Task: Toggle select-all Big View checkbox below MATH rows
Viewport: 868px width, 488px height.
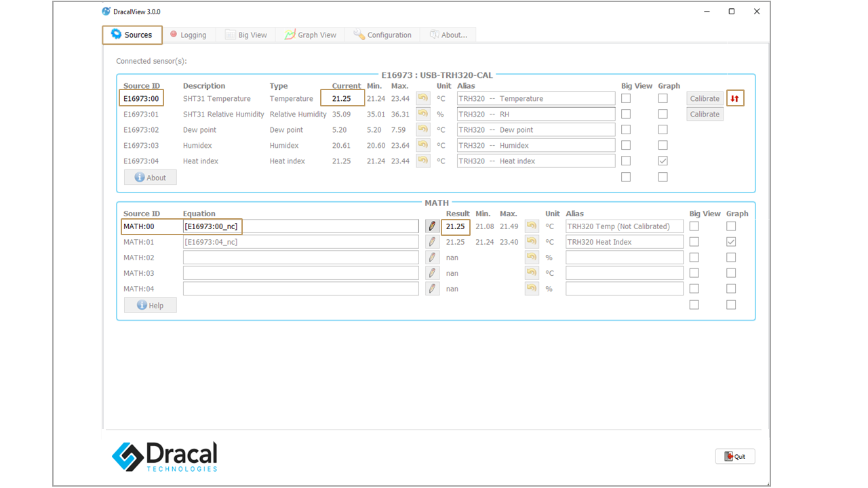Action: [694, 305]
